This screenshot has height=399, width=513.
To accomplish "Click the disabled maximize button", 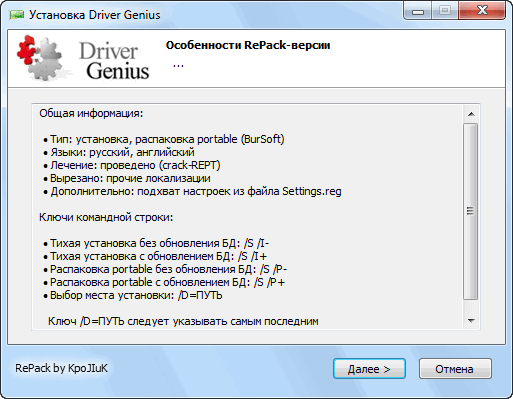I will point(445,11).
